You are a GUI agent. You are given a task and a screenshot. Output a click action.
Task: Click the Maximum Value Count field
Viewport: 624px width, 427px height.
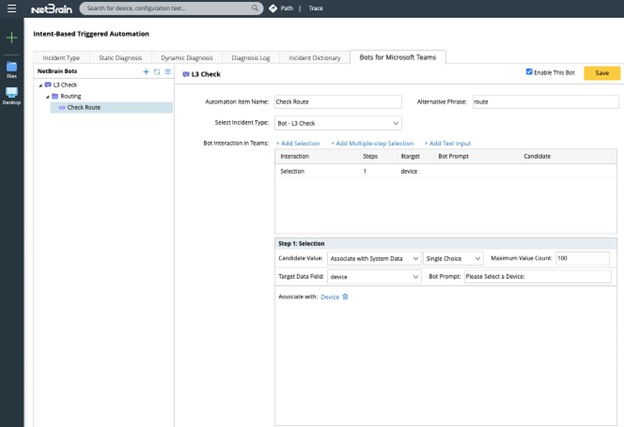pos(582,258)
